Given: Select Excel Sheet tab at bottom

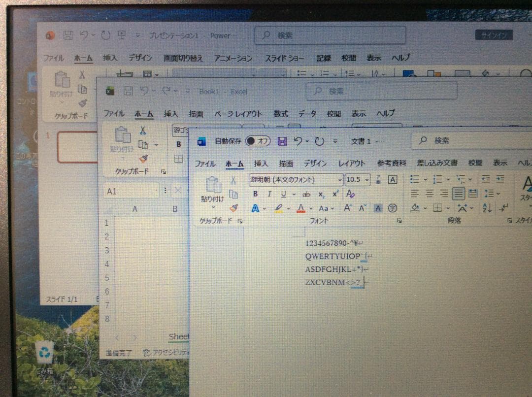Looking at the screenshot, I should point(179,336).
